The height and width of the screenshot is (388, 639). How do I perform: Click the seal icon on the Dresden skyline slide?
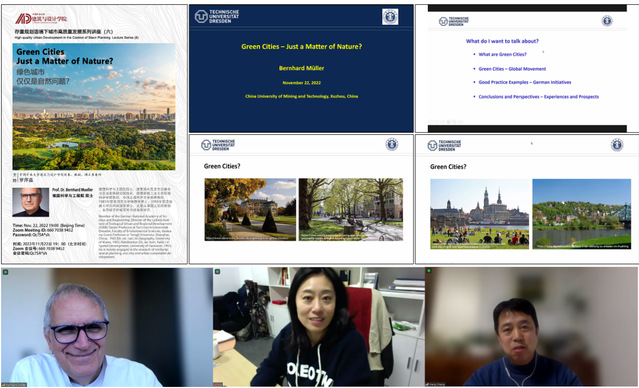pos(617,145)
